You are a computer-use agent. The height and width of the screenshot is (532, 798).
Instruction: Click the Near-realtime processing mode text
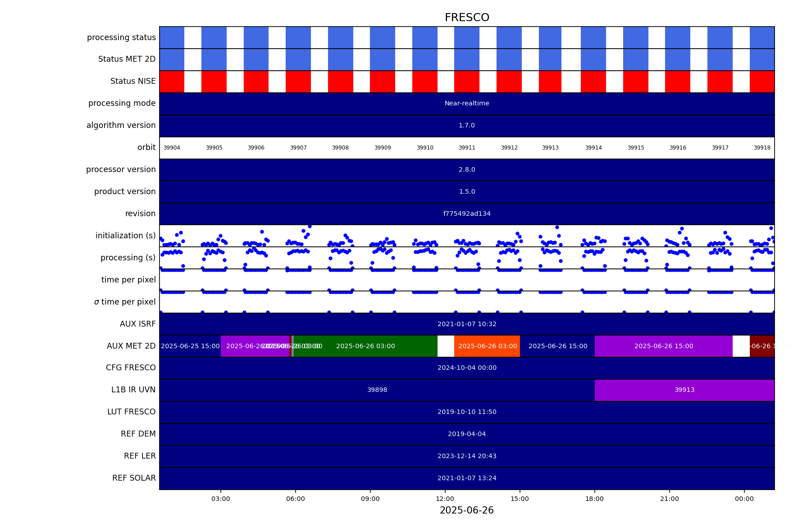click(x=467, y=104)
